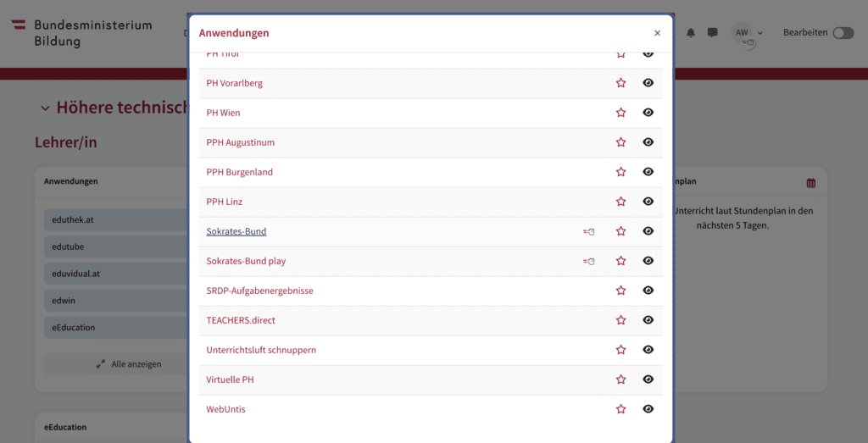Click the AW user avatar
The image size is (868, 443).
click(x=742, y=33)
